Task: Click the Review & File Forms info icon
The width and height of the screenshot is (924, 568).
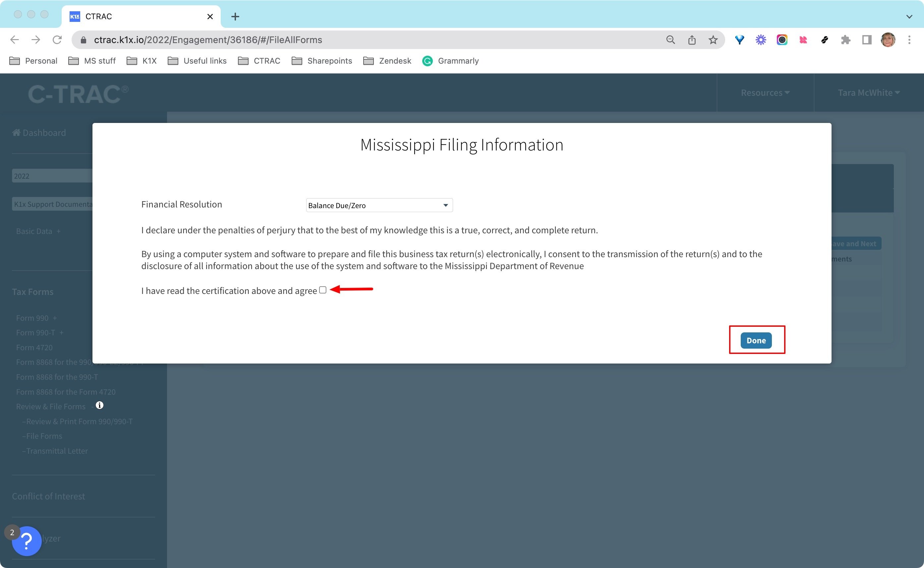Action: [99, 405]
